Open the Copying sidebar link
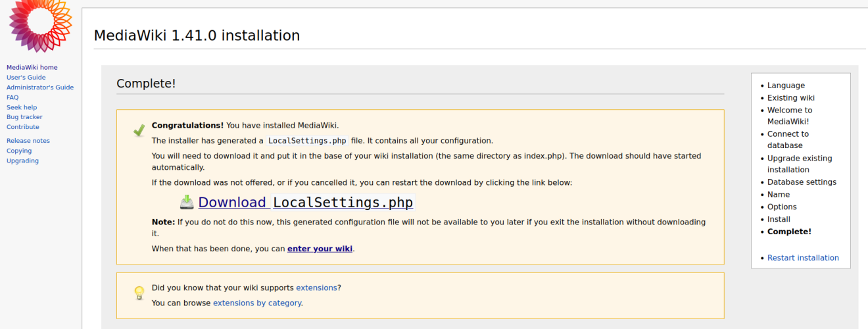Image resolution: width=868 pixels, height=329 pixels. coord(19,151)
